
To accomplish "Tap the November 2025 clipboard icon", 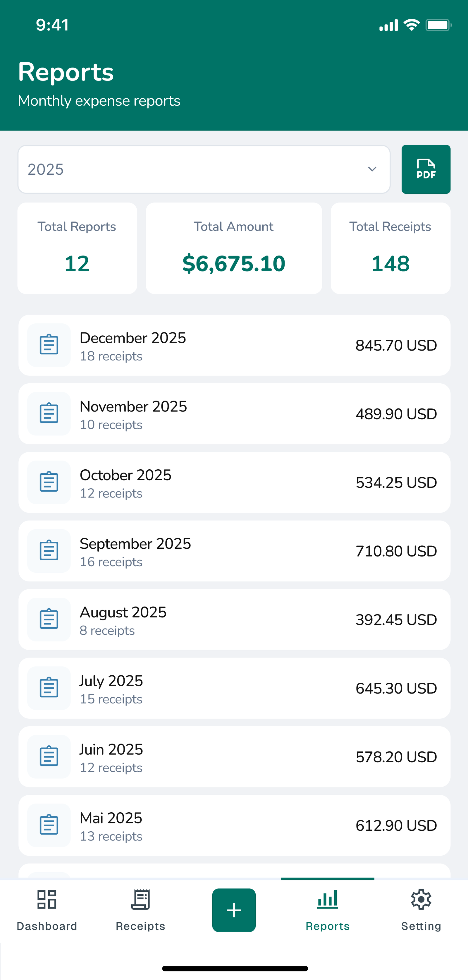I will [x=49, y=413].
